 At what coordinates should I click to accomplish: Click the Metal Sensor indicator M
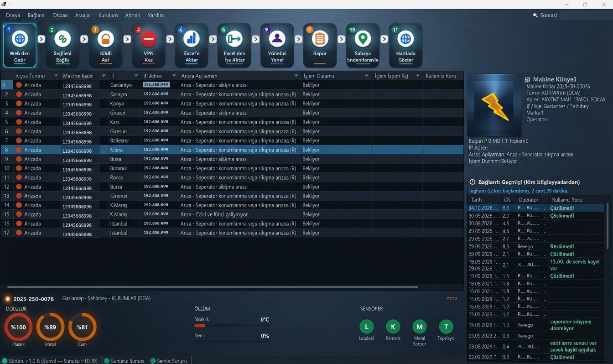tap(419, 327)
